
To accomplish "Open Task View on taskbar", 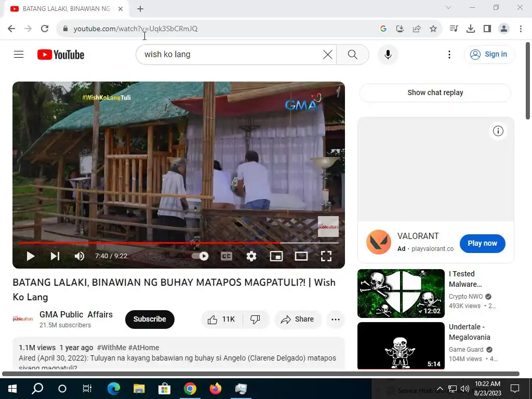I will (x=87, y=389).
